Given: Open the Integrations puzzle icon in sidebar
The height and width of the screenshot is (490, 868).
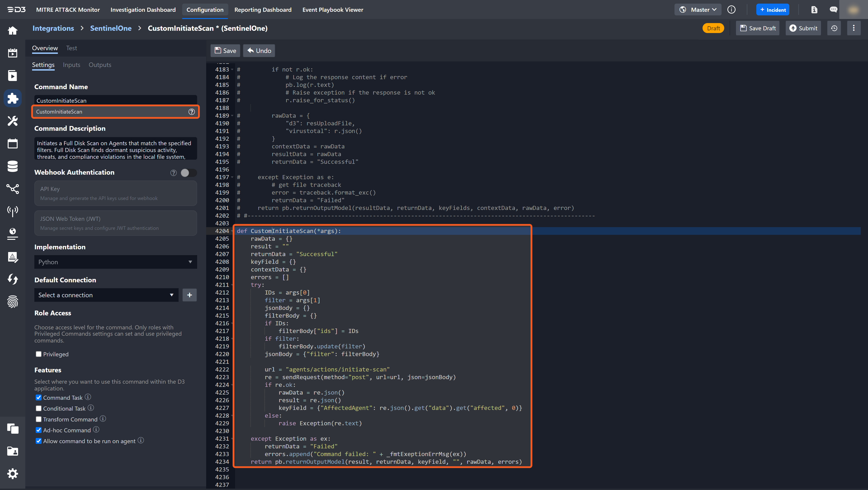Looking at the screenshot, I should [12, 98].
